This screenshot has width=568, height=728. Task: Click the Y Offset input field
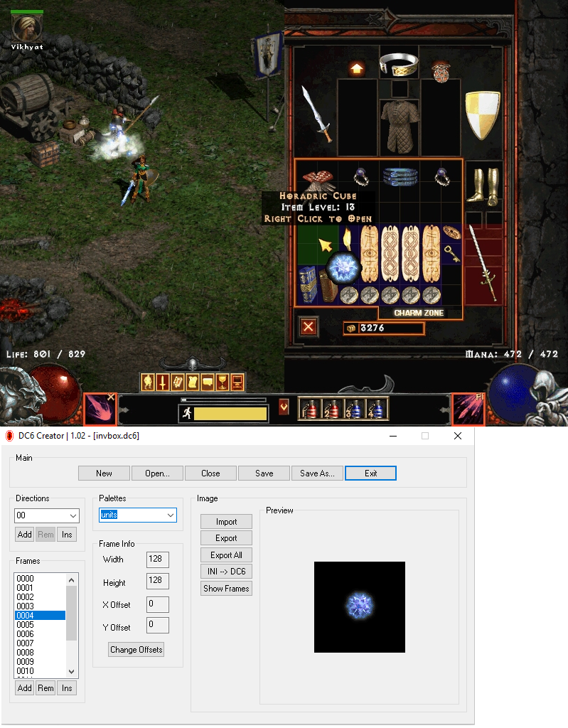point(157,625)
